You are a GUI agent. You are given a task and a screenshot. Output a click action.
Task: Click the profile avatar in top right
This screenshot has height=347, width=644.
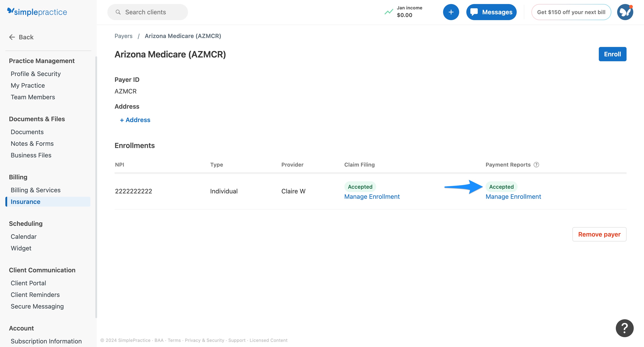click(625, 12)
